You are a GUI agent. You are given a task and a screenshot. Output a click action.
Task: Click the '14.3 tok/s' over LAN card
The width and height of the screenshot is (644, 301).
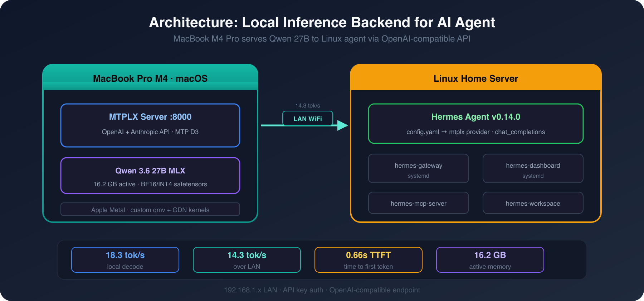tap(247, 260)
